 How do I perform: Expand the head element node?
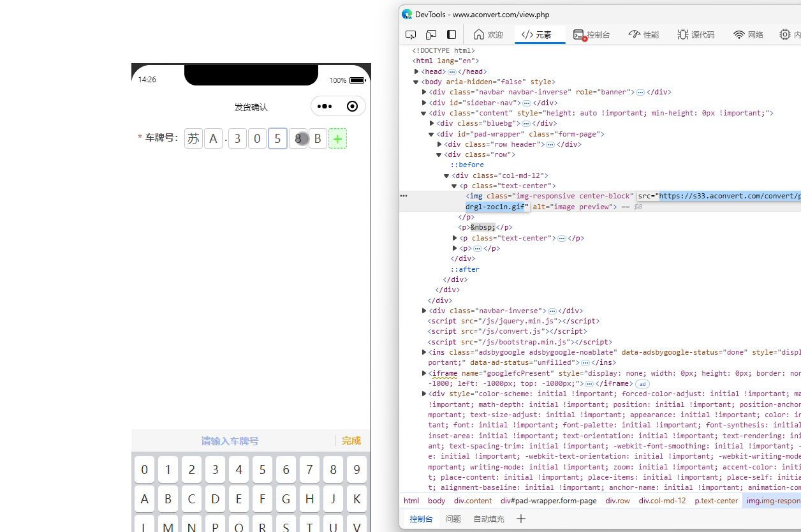(416, 72)
